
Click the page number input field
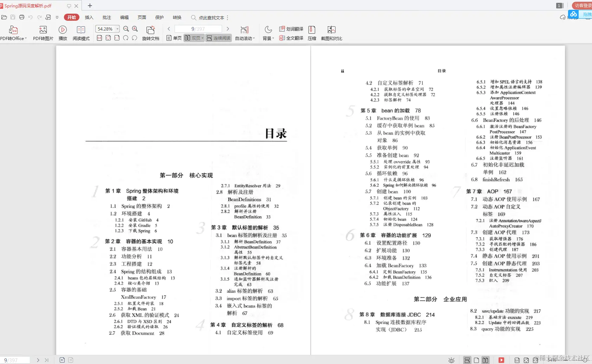pyautogui.click(x=198, y=29)
